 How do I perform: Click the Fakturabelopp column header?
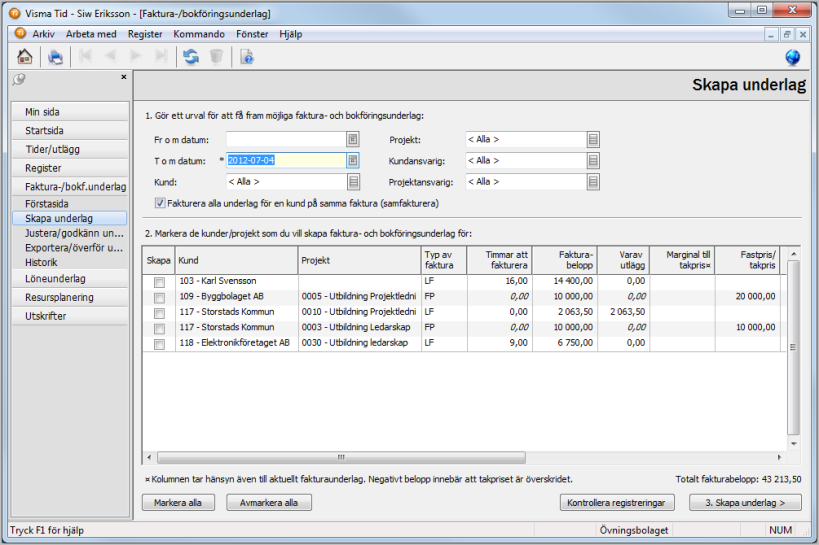(565, 260)
